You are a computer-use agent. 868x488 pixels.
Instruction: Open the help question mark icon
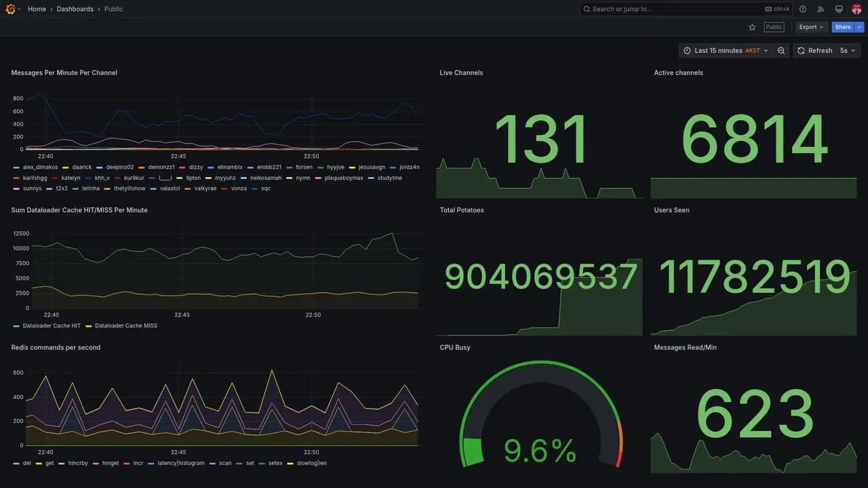click(x=803, y=9)
